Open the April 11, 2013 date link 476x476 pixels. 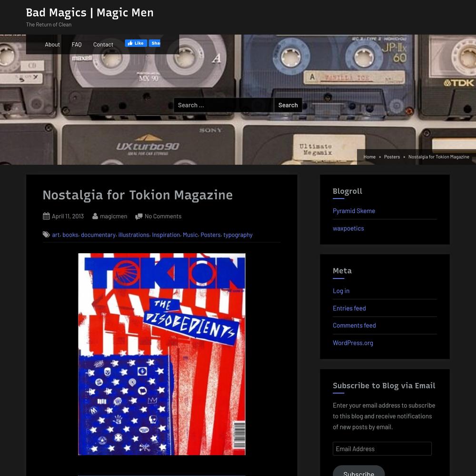click(x=68, y=216)
